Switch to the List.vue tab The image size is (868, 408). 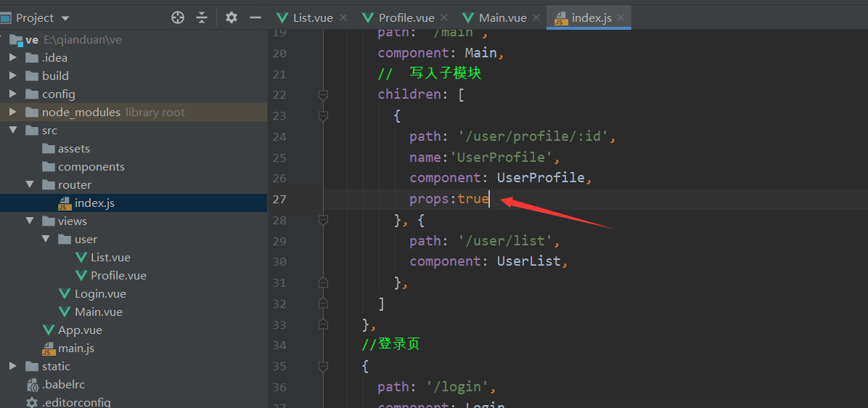click(x=306, y=17)
